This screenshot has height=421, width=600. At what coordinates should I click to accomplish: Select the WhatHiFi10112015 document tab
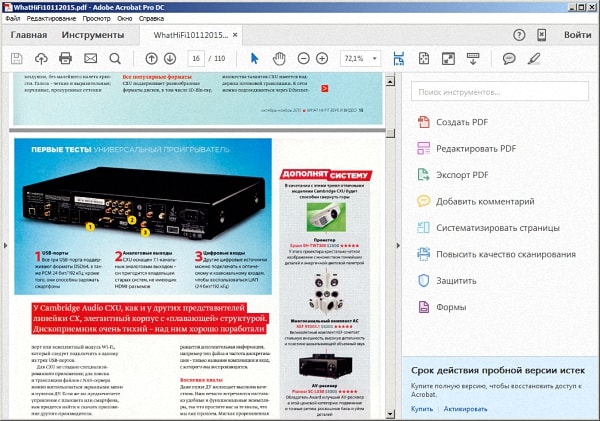[191, 35]
